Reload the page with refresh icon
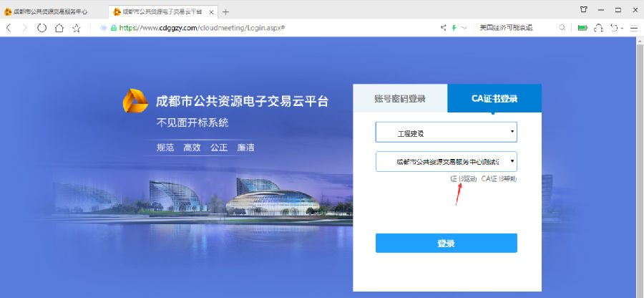The image size is (644, 298). tap(42, 28)
